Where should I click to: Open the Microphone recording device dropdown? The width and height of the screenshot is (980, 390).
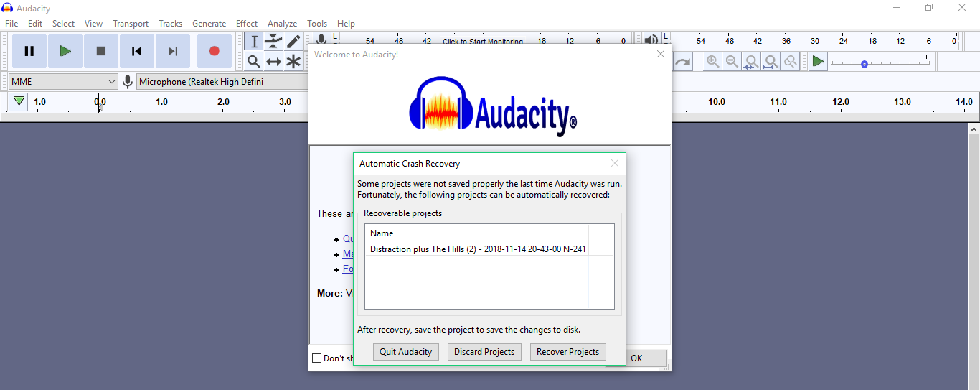click(222, 82)
